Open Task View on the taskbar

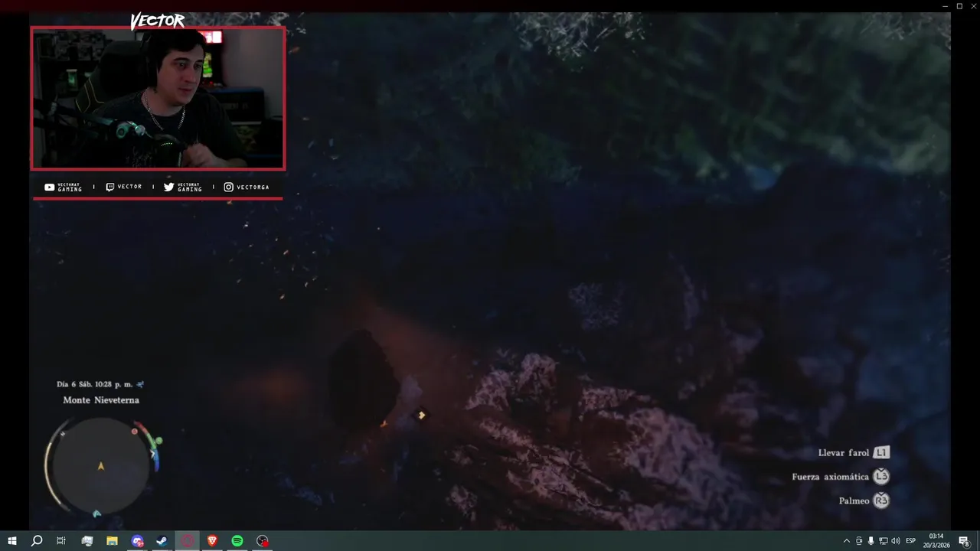[x=61, y=541]
